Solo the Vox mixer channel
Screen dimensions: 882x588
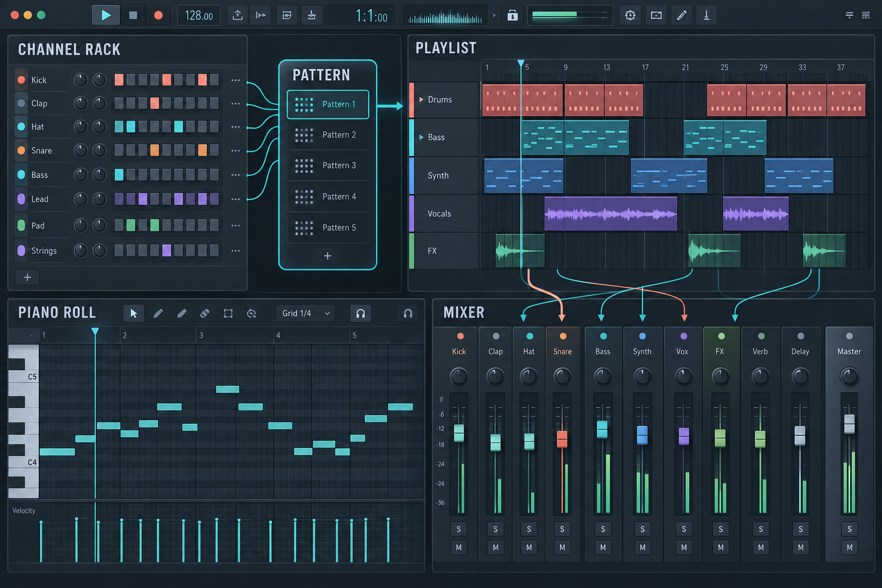[x=683, y=529]
